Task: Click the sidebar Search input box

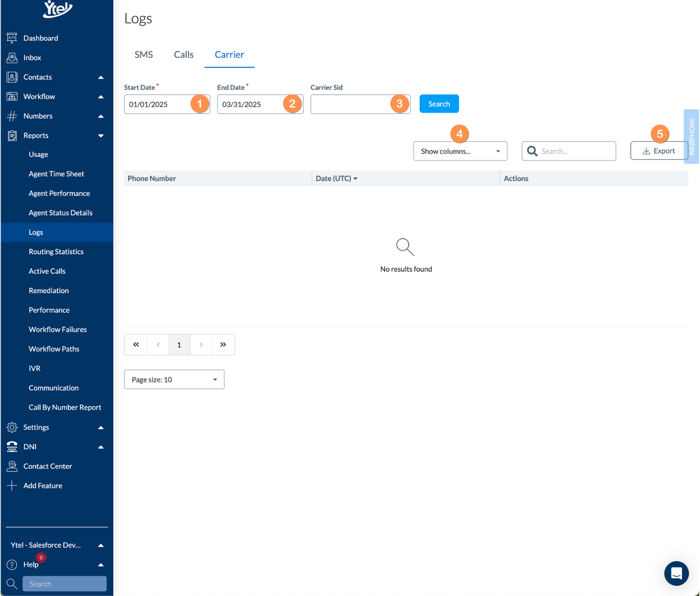Action: [x=64, y=584]
